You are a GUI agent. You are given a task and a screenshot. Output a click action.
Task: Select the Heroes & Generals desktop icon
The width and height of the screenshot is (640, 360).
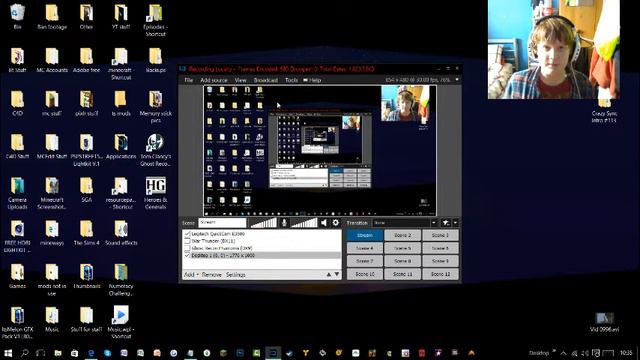pyautogui.click(x=156, y=193)
